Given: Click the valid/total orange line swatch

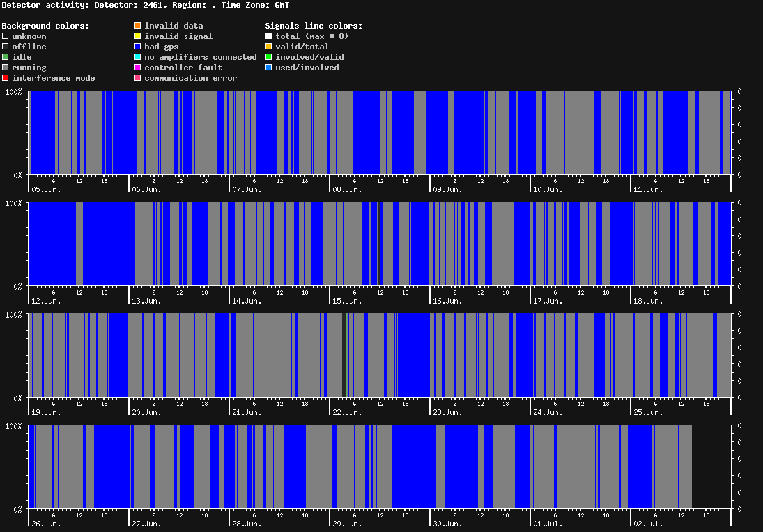Looking at the screenshot, I should pyautogui.click(x=268, y=47).
